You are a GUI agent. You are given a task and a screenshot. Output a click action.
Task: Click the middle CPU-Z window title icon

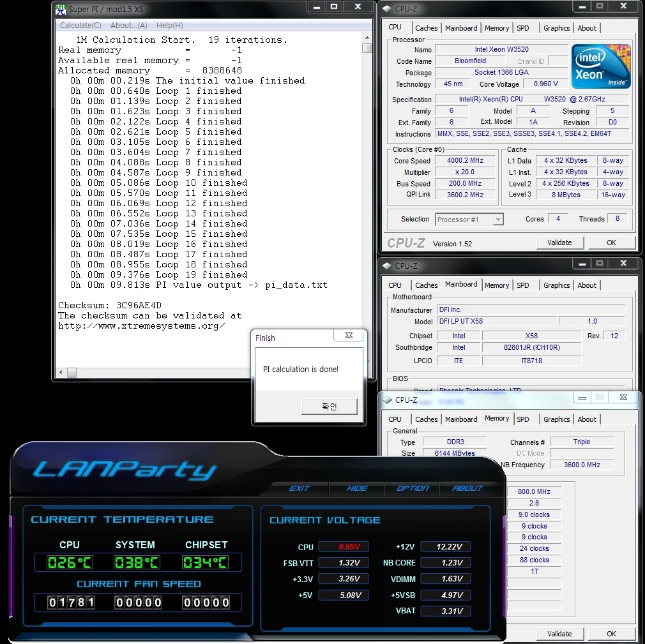tap(386, 266)
